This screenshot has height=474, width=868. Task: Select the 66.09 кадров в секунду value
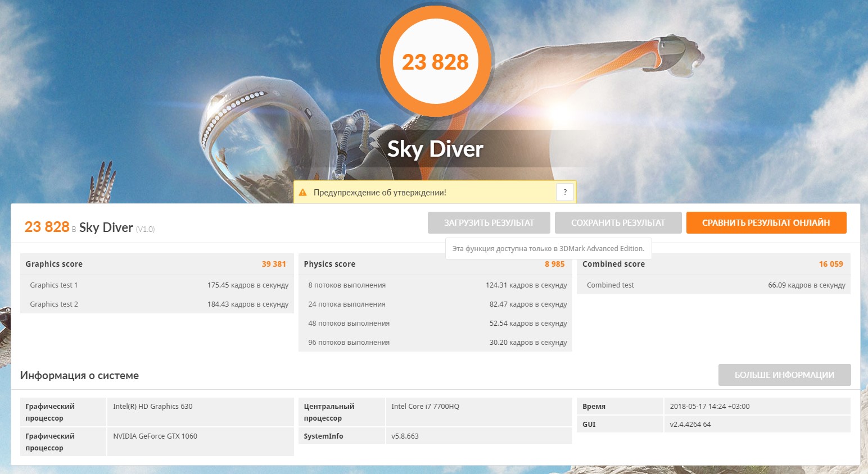point(807,285)
